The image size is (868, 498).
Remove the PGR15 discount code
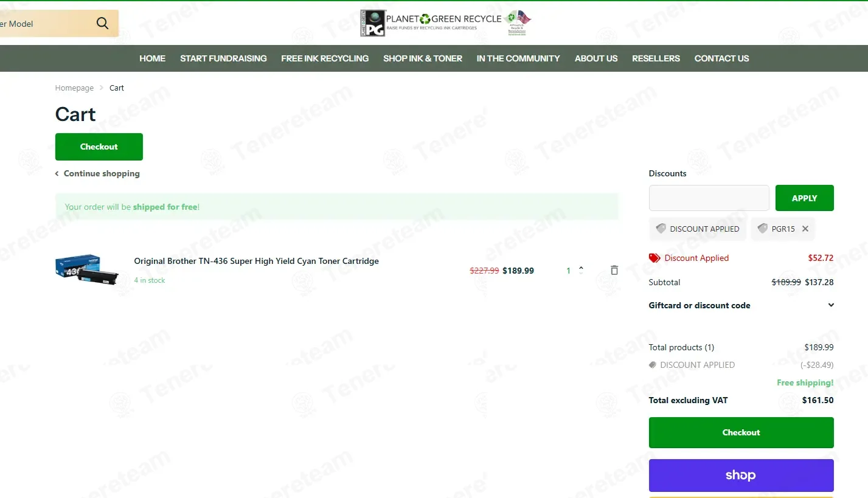coord(805,229)
